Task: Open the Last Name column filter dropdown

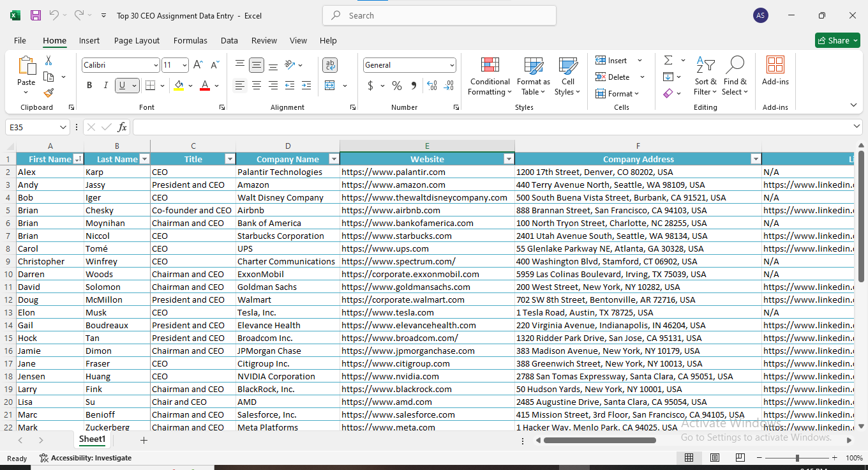Action: [x=144, y=159]
